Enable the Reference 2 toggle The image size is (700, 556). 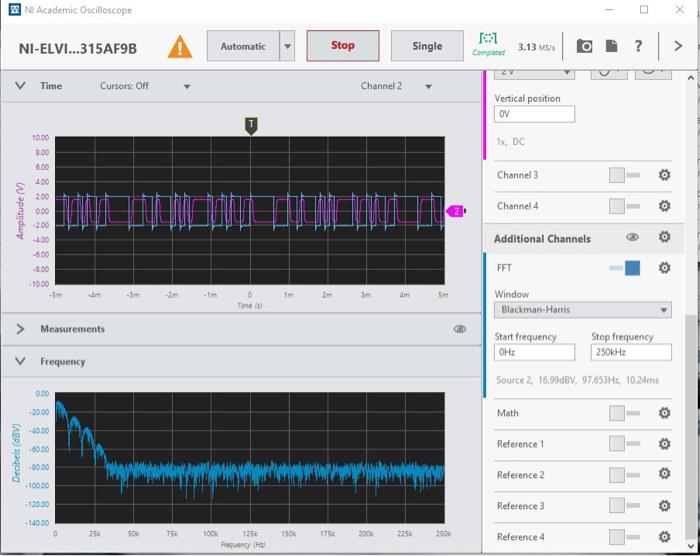click(625, 475)
